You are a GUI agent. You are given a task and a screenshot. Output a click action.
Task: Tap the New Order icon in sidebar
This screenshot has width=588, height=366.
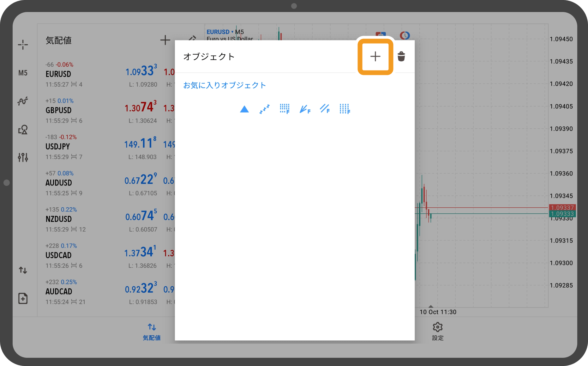(23, 298)
